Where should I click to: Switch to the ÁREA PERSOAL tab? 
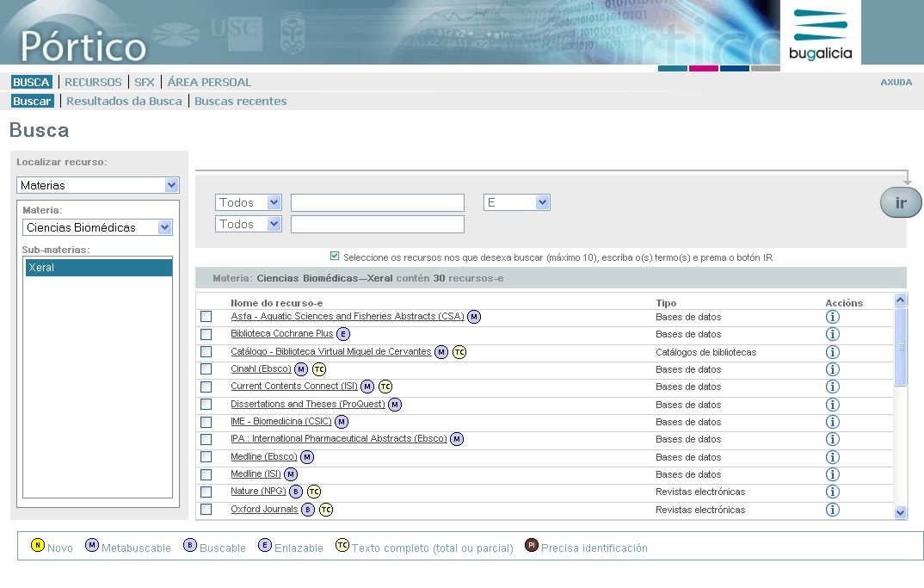pos(209,82)
